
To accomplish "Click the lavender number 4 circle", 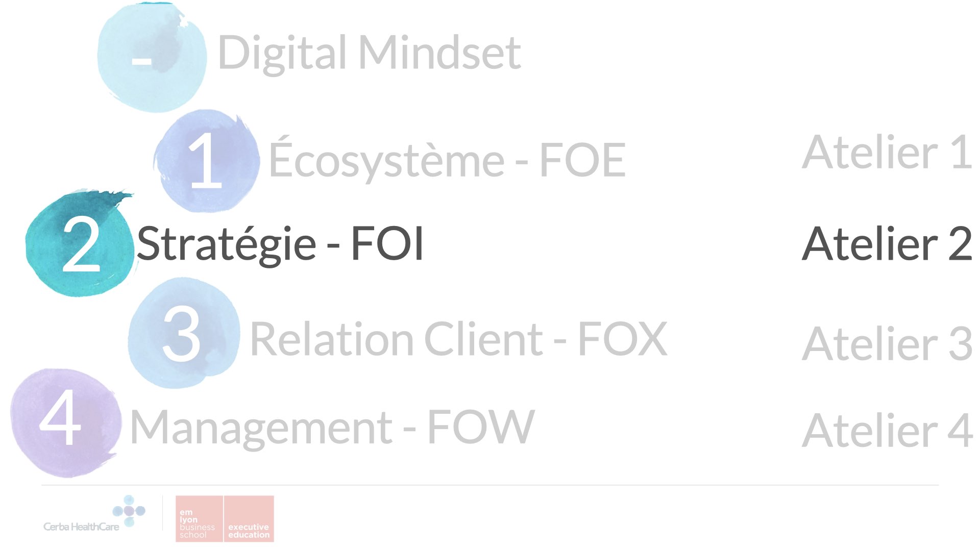I will coord(65,422).
